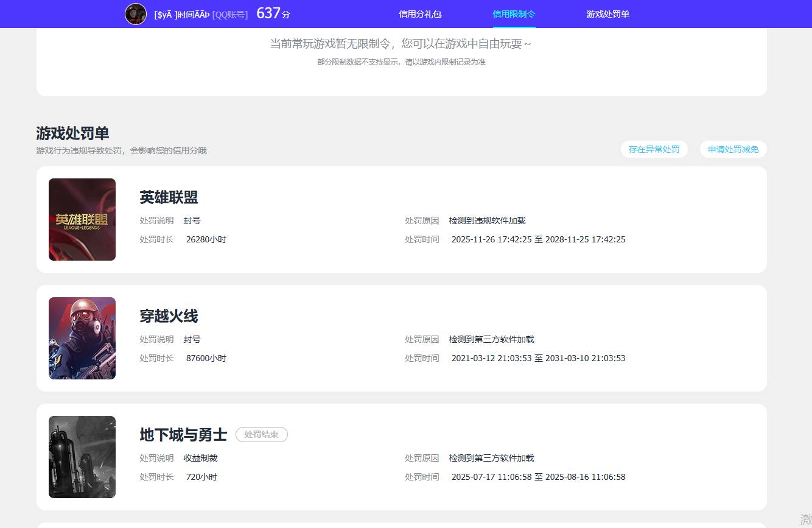Click the 87600小时 punishment duration
The height and width of the screenshot is (528, 812).
tap(206, 358)
